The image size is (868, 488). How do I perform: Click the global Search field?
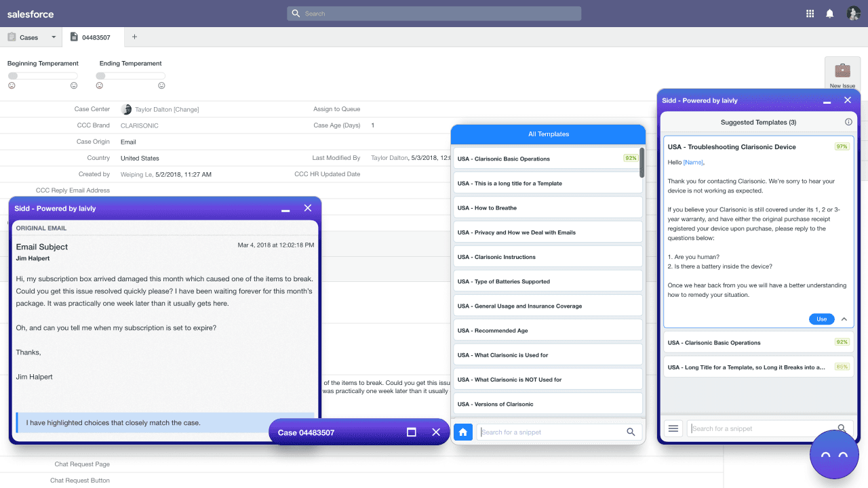point(434,14)
